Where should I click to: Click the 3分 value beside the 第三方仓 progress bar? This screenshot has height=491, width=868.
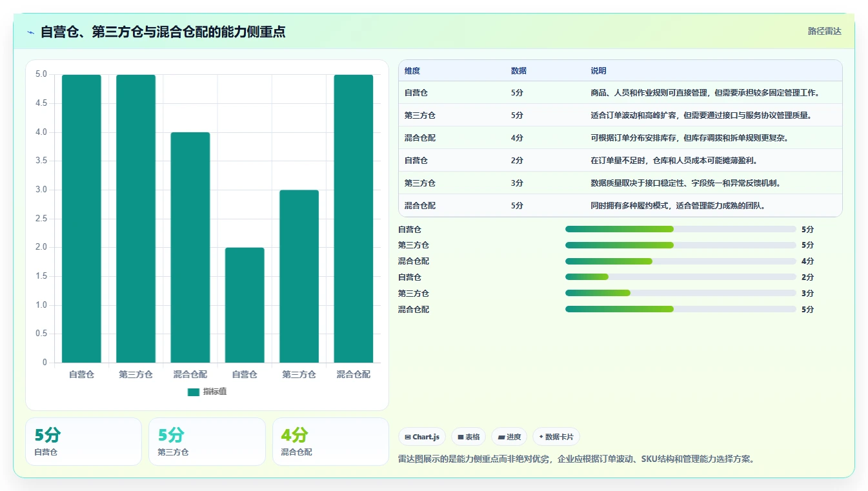point(807,294)
